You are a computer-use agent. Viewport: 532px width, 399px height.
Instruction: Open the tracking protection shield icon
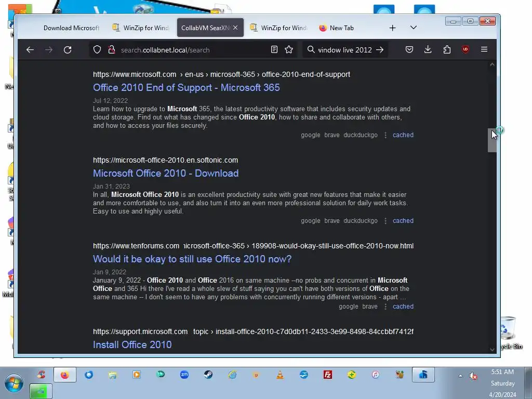point(97,49)
